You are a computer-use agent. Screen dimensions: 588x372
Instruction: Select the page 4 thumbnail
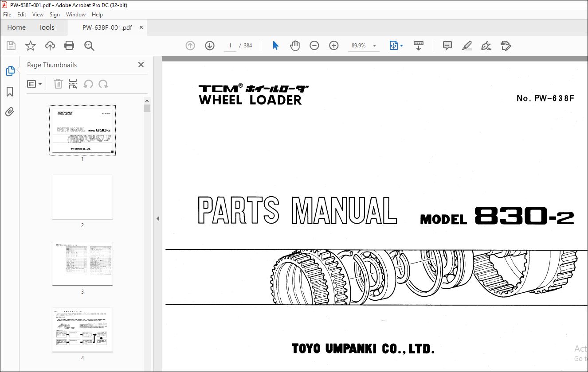[82, 329]
